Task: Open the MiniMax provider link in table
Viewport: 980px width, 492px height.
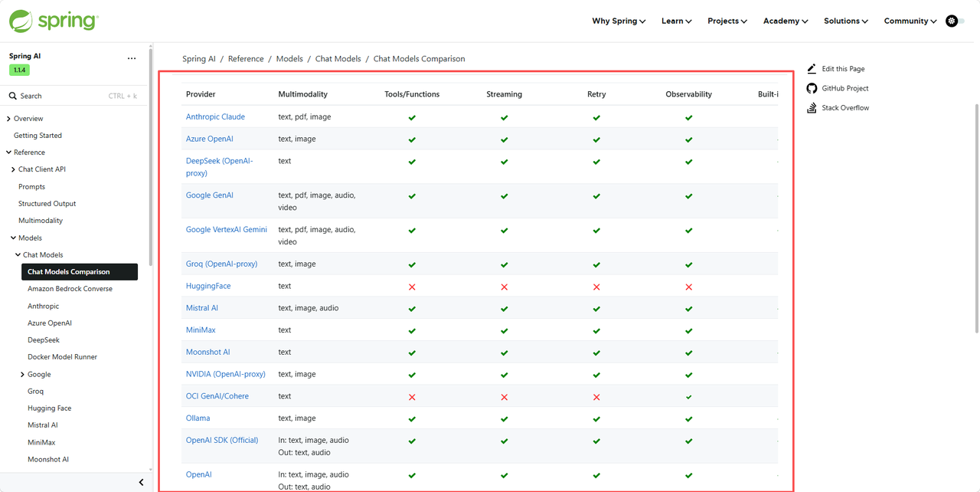Action: (201, 330)
